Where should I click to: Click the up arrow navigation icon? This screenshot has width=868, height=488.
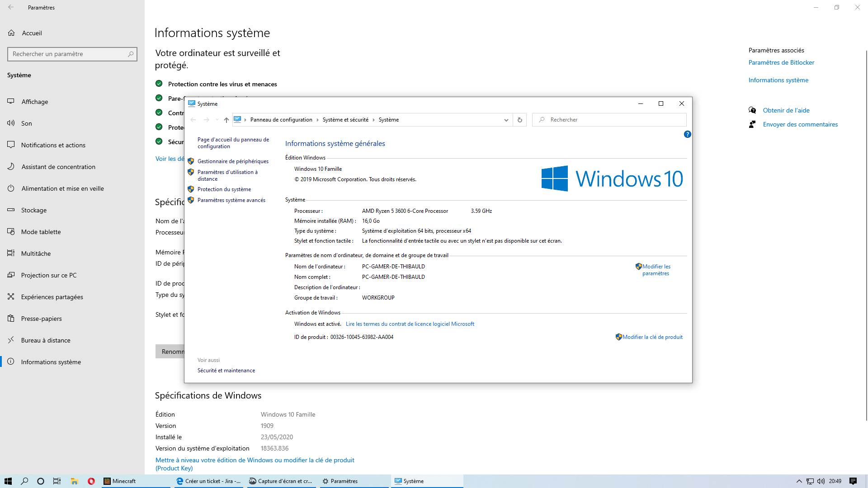226,120
